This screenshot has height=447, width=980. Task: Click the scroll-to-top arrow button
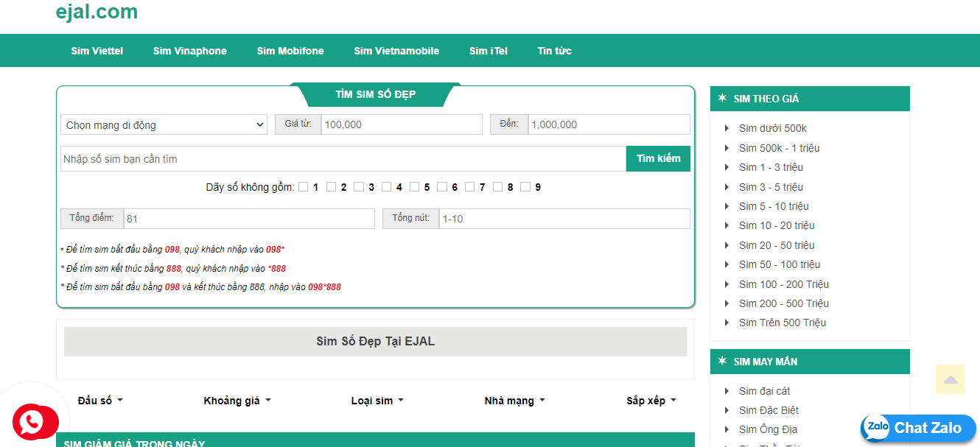pyautogui.click(x=951, y=380)
